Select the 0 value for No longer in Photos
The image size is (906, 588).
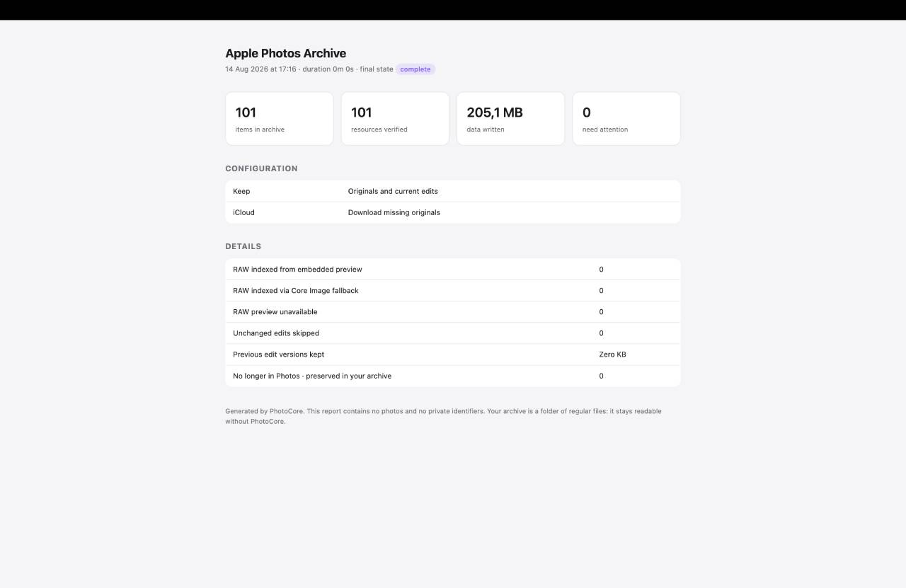pos(602,376)
